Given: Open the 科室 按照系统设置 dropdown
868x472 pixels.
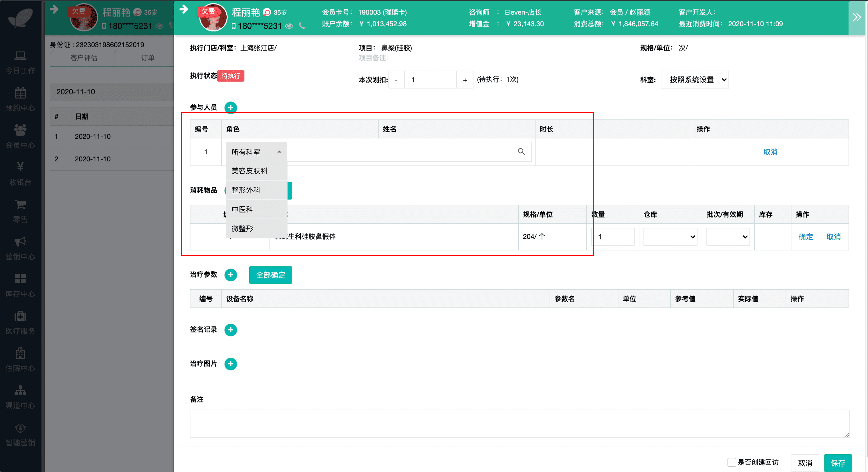Looking at the screenshot, I should pos(694,80).
